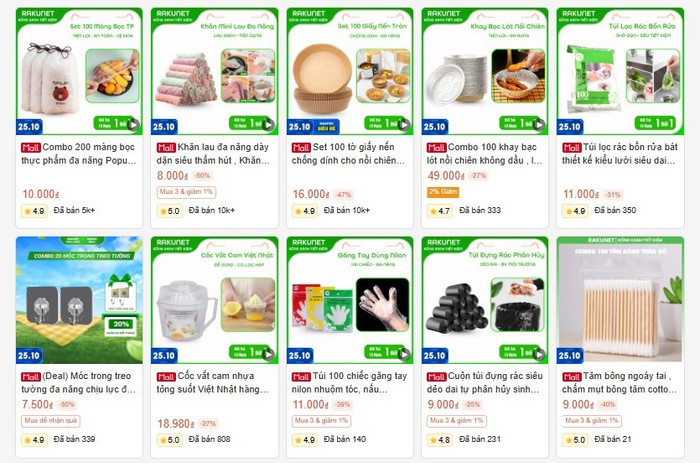Screen dimensions: 700x463
Task: Open Khăn lau đa năng dày dặn title
Action: [x=213, y=154]
